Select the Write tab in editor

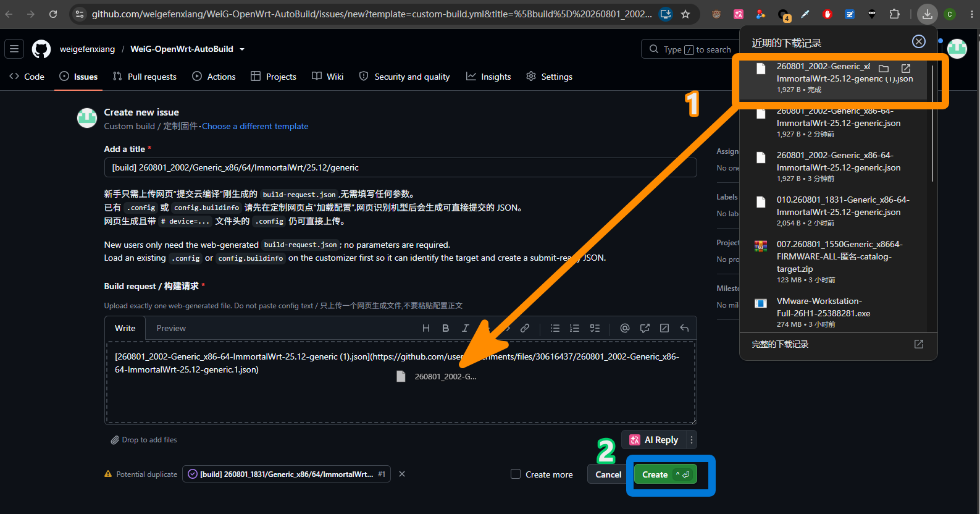(125, 328)
